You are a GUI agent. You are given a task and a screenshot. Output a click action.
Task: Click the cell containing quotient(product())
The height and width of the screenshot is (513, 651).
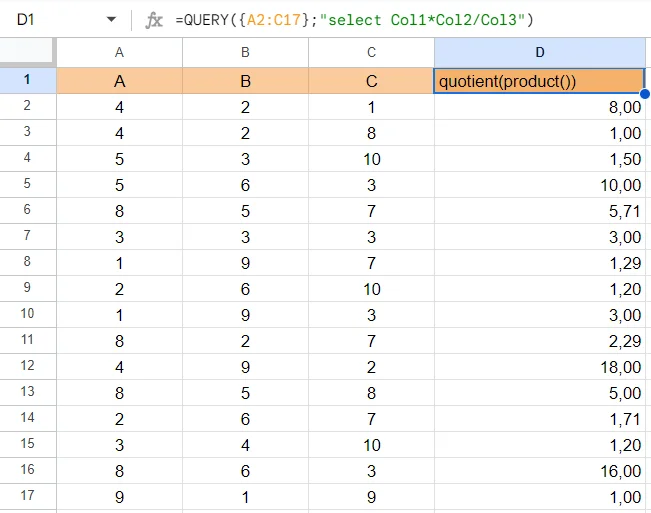[x=540, y=81]
